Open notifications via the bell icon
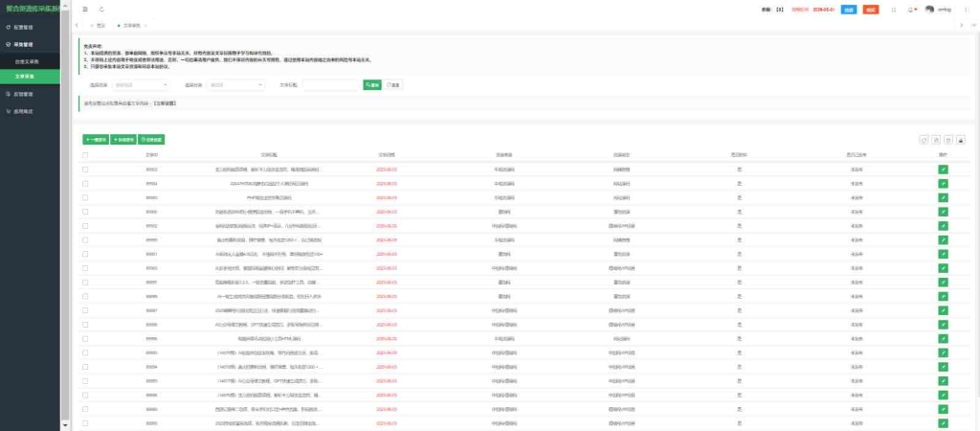The width and height of the screenshot is (980, 431). [x=910, y=9]
